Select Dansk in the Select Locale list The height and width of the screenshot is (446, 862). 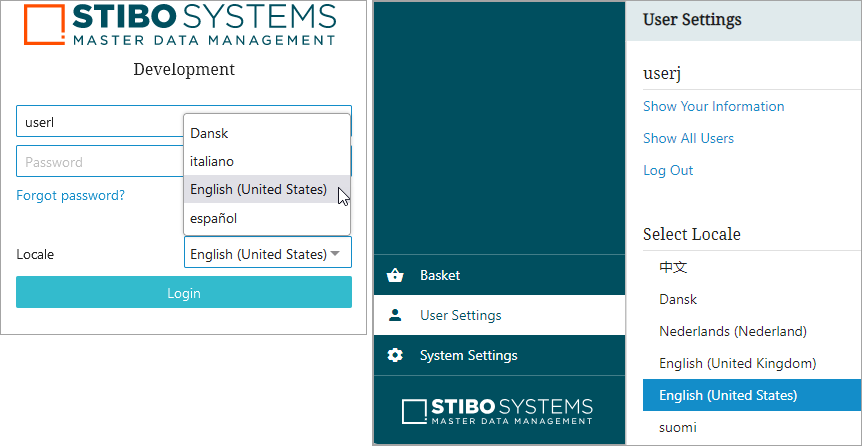pos(752,299)
